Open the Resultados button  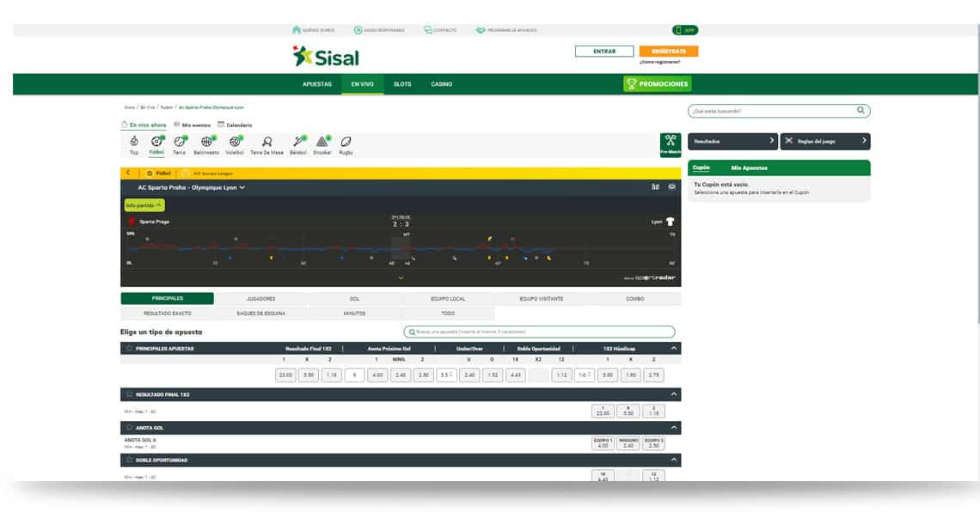[732, 141]
